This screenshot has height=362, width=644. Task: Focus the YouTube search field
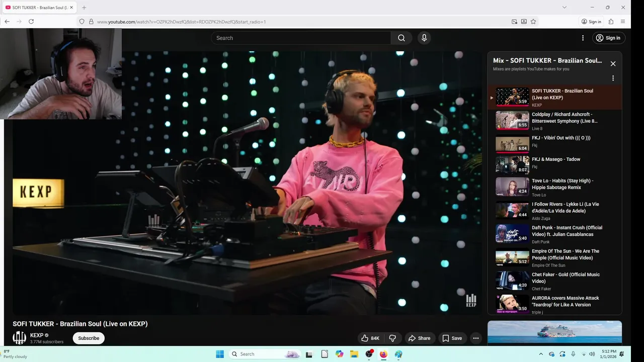302,38
